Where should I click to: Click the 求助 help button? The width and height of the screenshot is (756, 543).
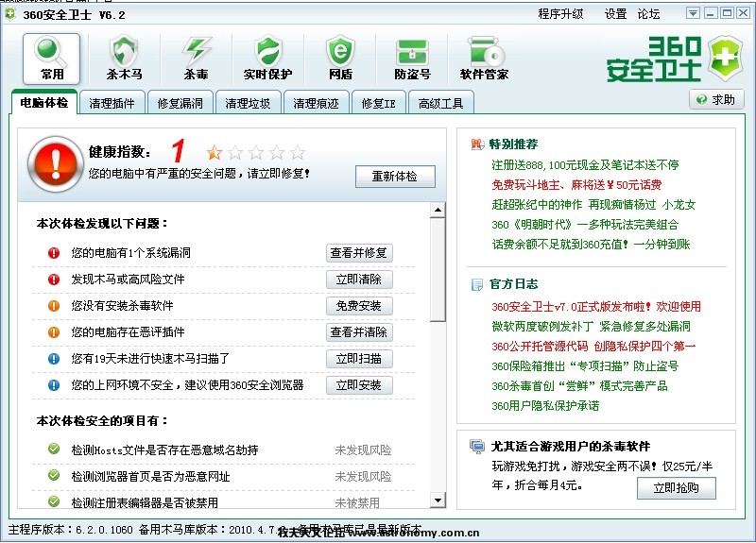[716, 100]
